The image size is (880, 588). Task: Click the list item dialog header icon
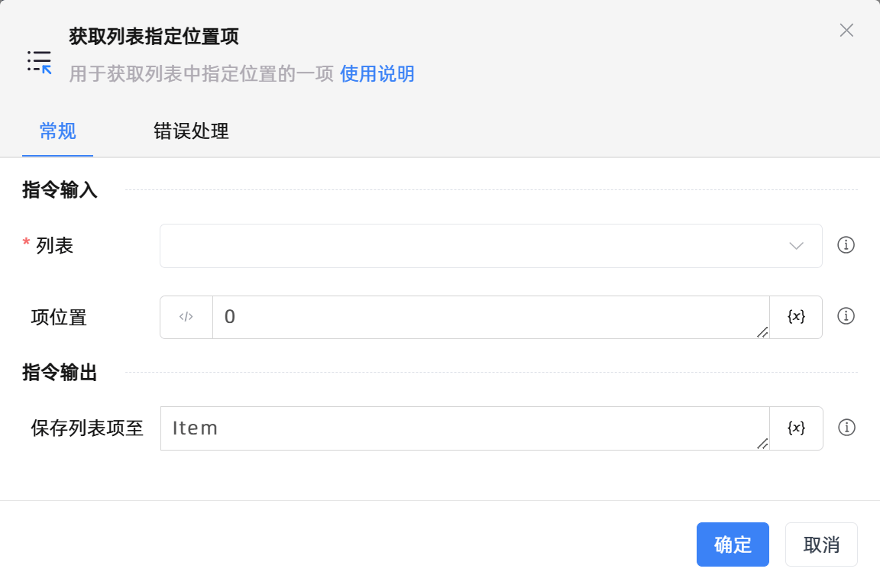(x=39, y=61)
